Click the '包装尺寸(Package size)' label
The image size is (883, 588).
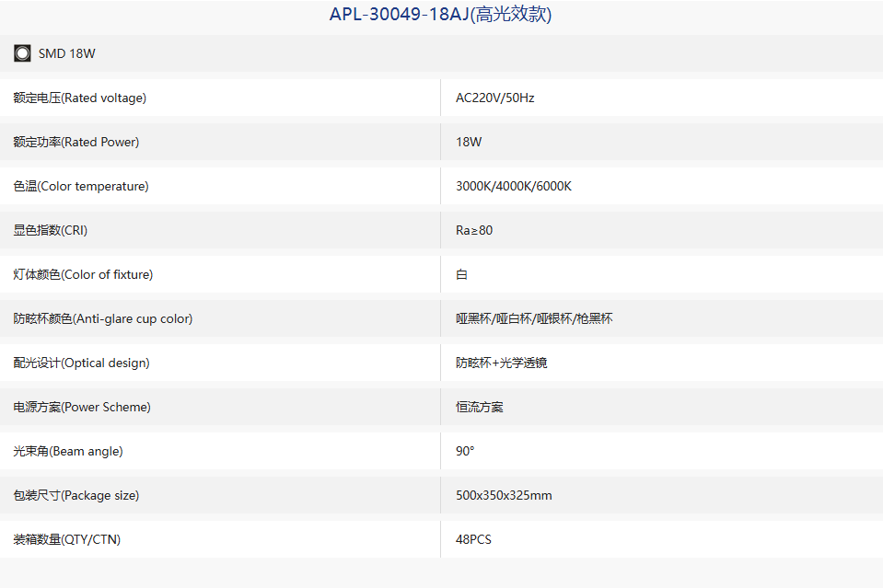click(x=76, y=495)
